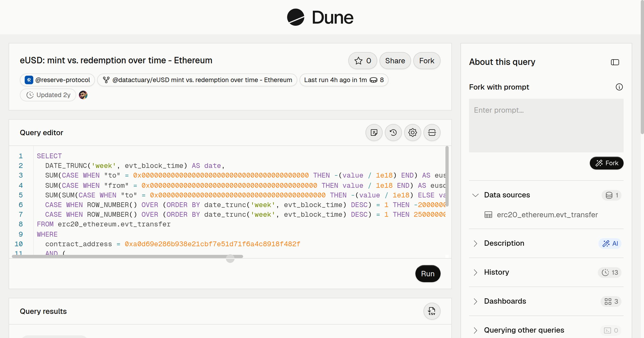The width and height of the screenshot is (644, 338).
Task: Run the query
Action: pos(428,274)
